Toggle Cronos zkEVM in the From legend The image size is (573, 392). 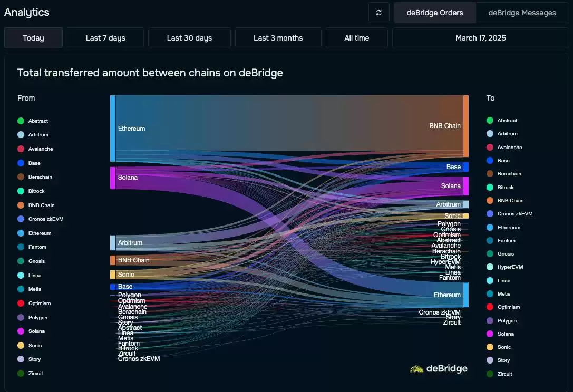click(41, 219)
